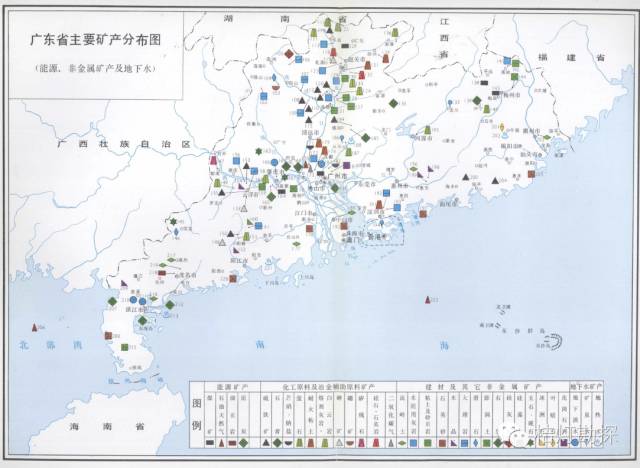Click the black coal-mine rectangle legend symbol
Viewport: 640px width, 468px height.
pyautogui.click(x=210, y=443)
